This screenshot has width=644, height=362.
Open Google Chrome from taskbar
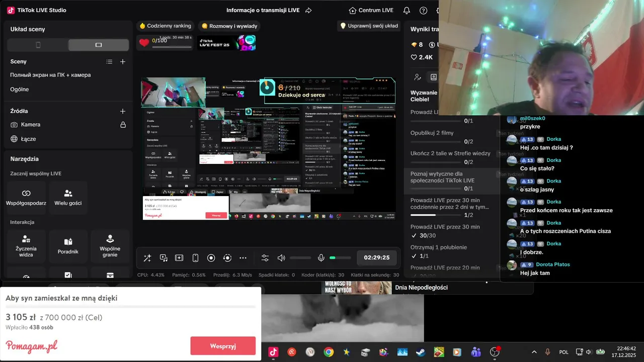329,352
